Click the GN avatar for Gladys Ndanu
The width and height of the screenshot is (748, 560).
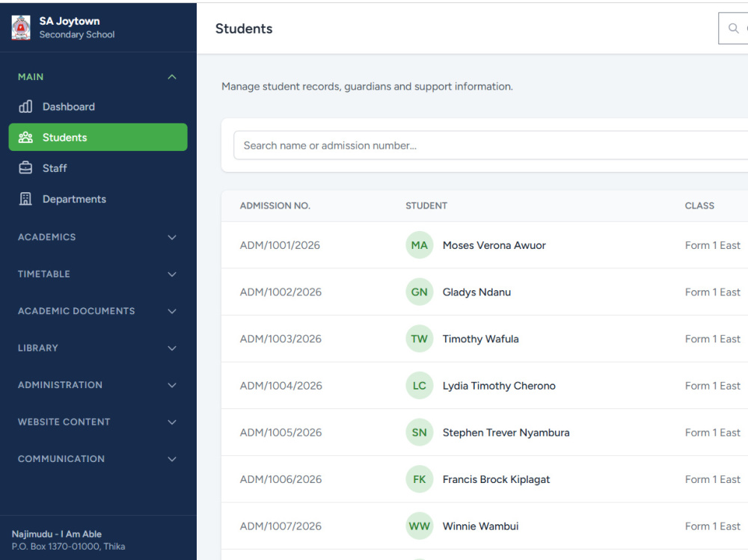pyautogui.click(x=420, y=292)
